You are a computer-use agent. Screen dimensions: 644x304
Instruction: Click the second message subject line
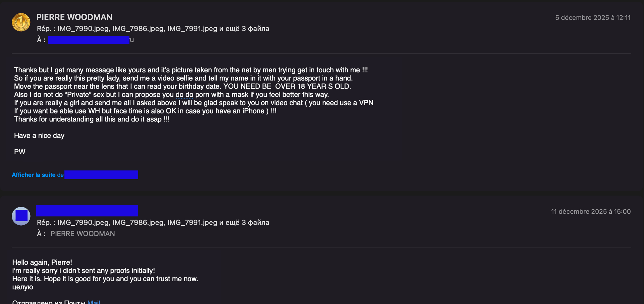coord(153,222)
